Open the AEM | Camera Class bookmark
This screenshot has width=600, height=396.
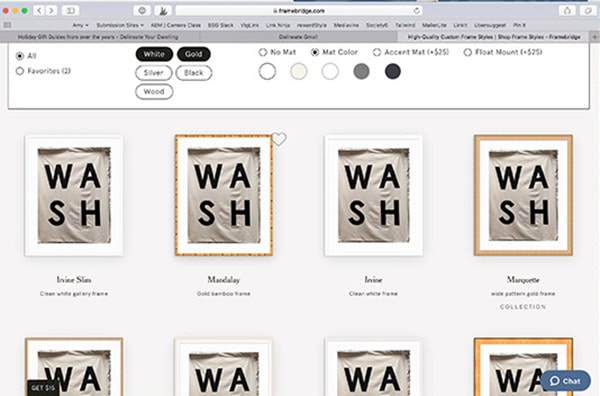pyautogui.click(x=176, y=25)
